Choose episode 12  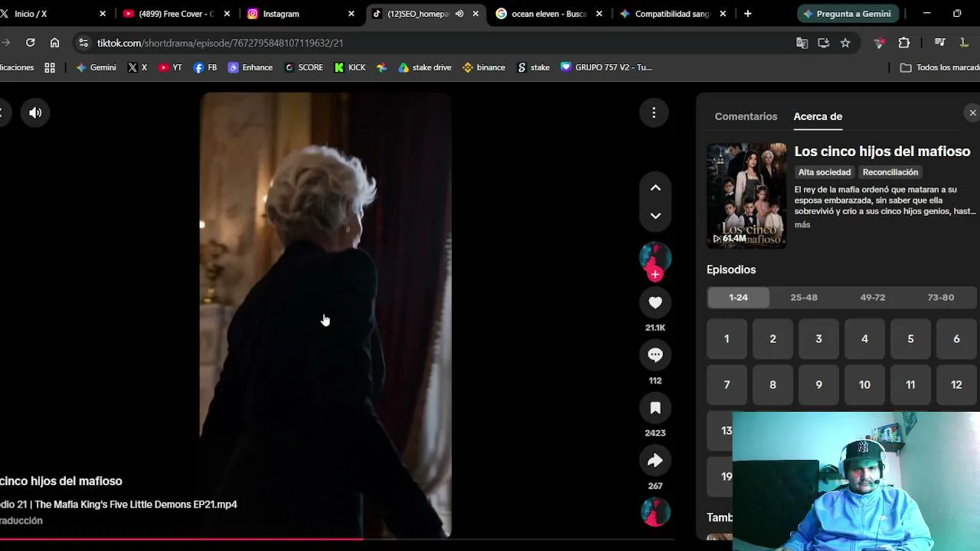pos(956,385)
